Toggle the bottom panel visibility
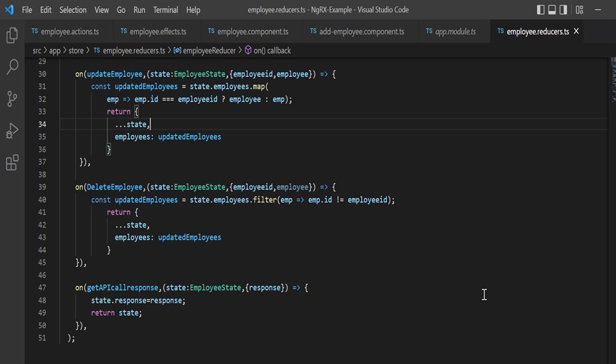 pos(552,10)
